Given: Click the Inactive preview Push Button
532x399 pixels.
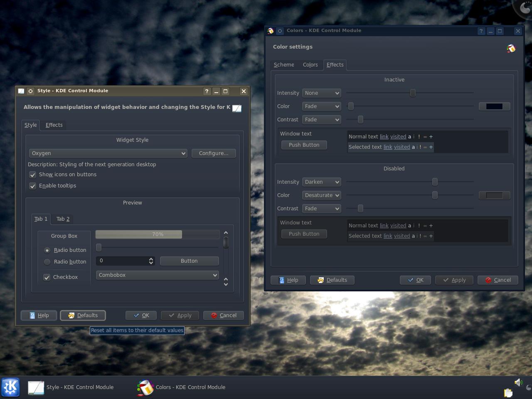Looking at the screenshot, I should point(304,145).
